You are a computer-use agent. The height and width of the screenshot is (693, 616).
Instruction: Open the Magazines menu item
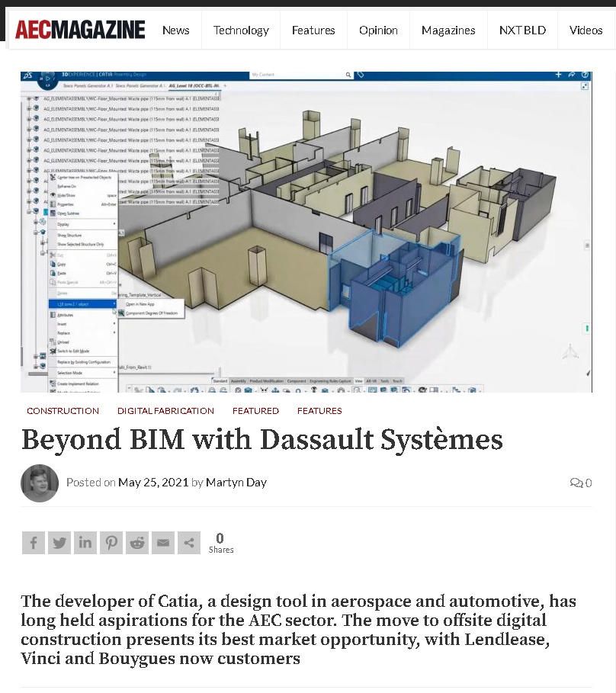pos(448,30)
